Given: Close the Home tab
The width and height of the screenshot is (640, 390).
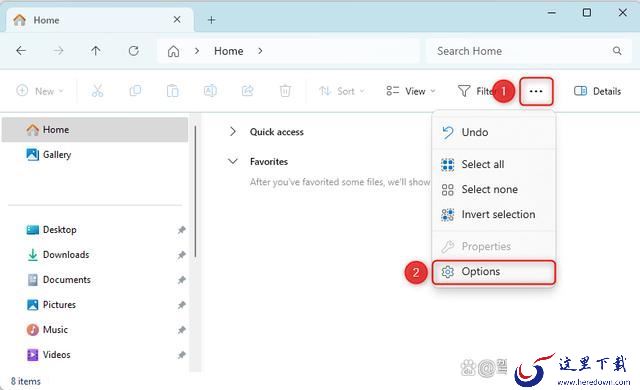Looking at the screenshot, I should coord(177,20).
